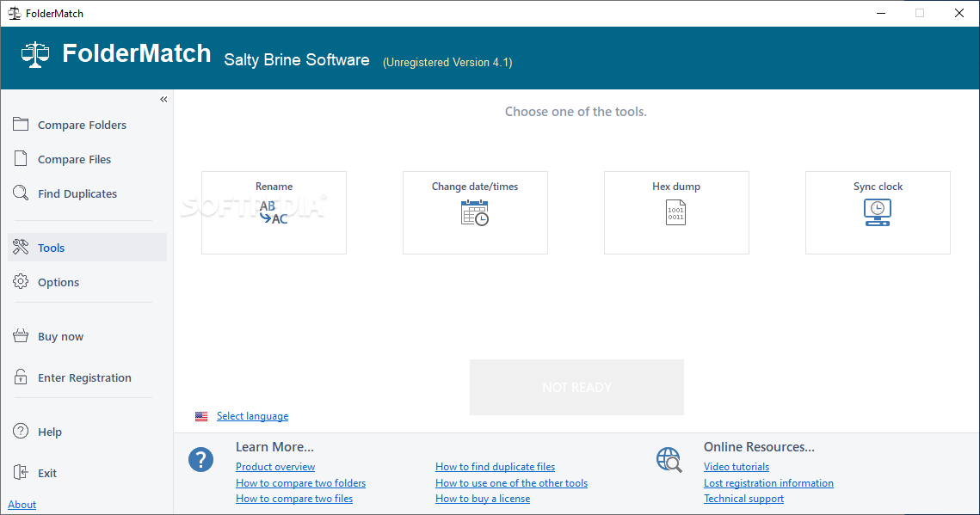980x515 pixels.
Task: Open Options from the sidebar
Action: 87,282
